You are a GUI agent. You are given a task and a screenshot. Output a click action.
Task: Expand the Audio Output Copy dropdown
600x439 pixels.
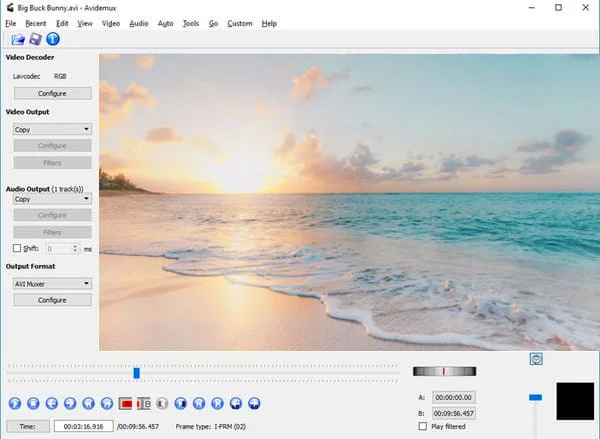click(51, 199)
